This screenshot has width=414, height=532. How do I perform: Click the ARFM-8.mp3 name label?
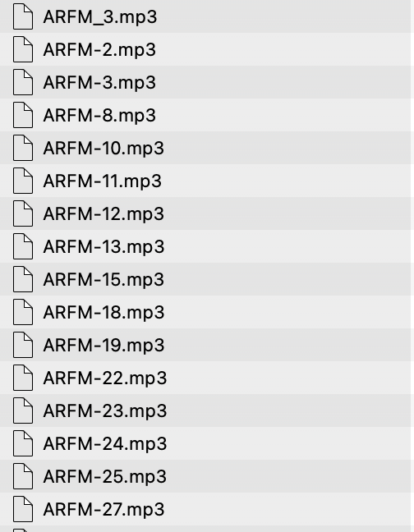click(x=99, y=116)
